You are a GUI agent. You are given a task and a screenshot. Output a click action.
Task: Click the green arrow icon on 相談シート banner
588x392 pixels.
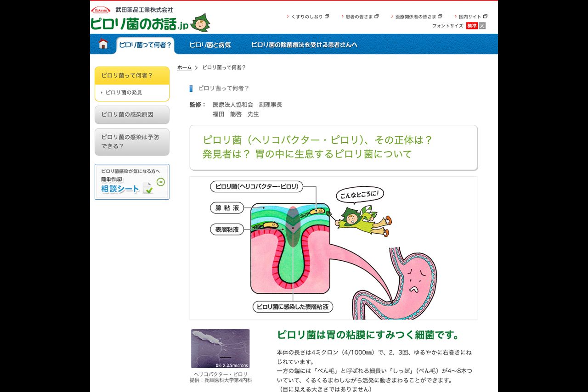(160, 182)
